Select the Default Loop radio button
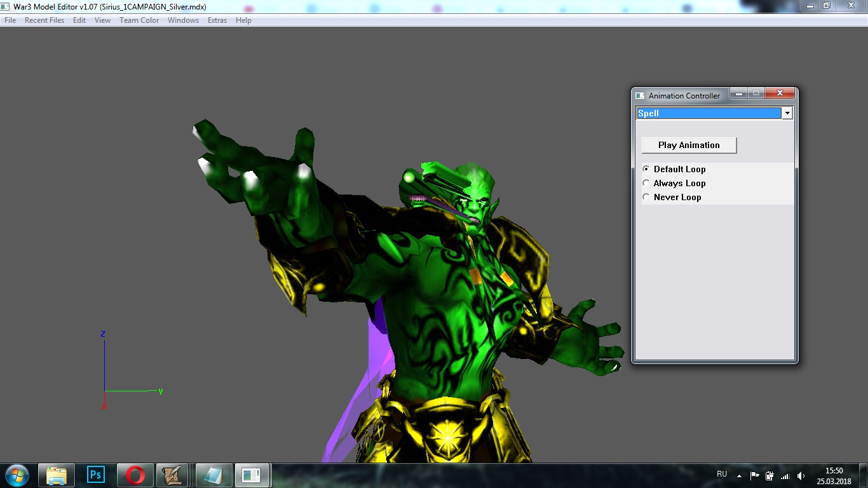This screenshot has width=868, height=488. pos(646,169)
